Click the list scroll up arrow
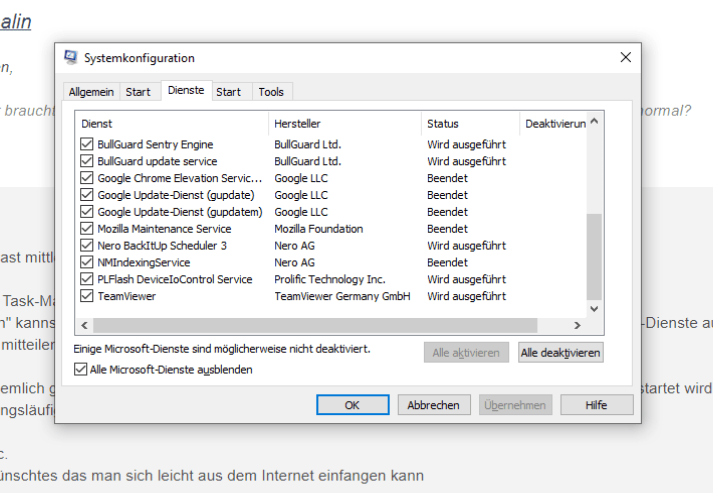This screenshot has width=713, height=493. (x=594, y=121)
